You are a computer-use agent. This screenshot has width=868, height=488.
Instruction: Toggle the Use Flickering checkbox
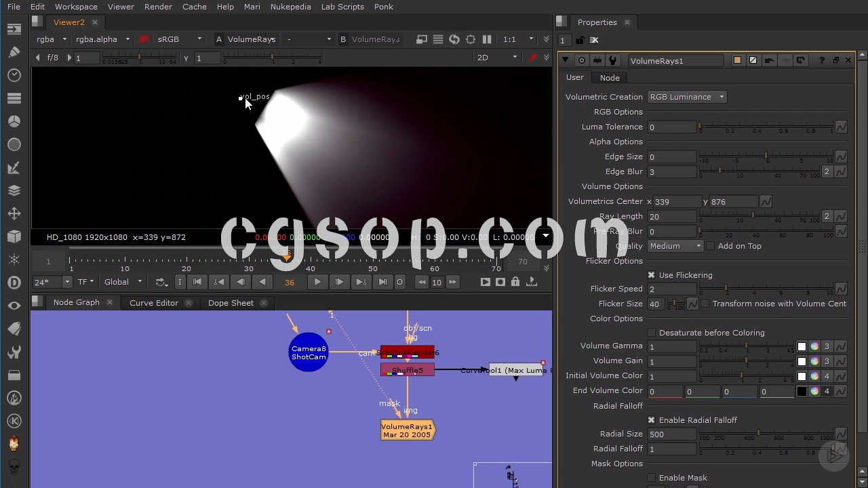pyautogui.click(x=651, y=275)
